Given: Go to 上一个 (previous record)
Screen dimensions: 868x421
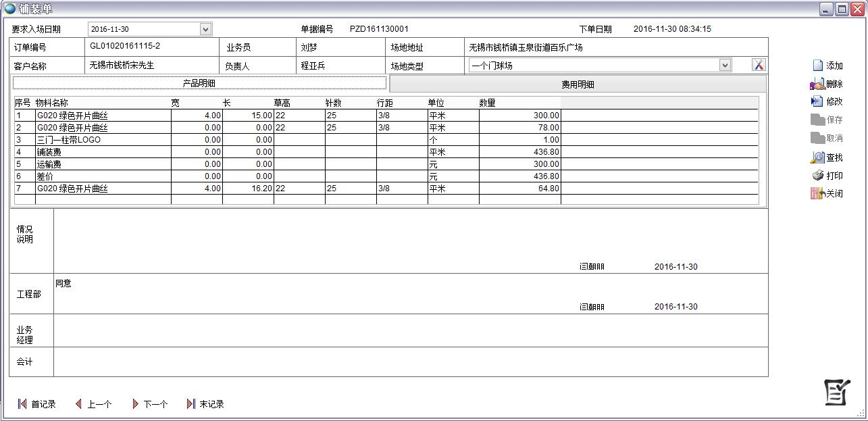Looking at the screenshot, I should coord(78,404).
